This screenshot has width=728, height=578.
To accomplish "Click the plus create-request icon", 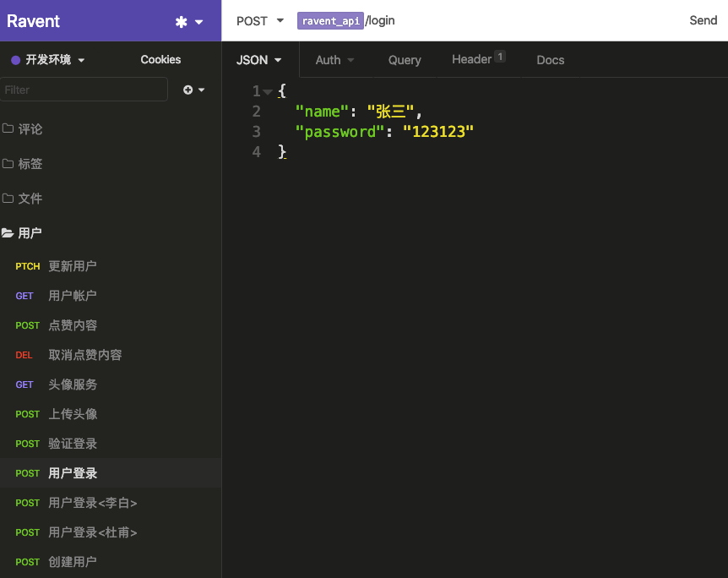I will click(x=187, y=90).
